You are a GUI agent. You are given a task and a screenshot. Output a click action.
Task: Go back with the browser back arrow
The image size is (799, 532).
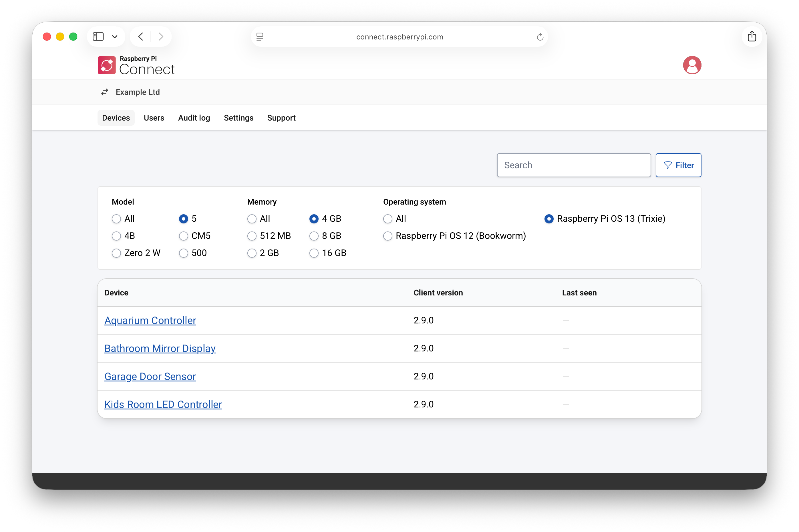[x=141, y=37]
